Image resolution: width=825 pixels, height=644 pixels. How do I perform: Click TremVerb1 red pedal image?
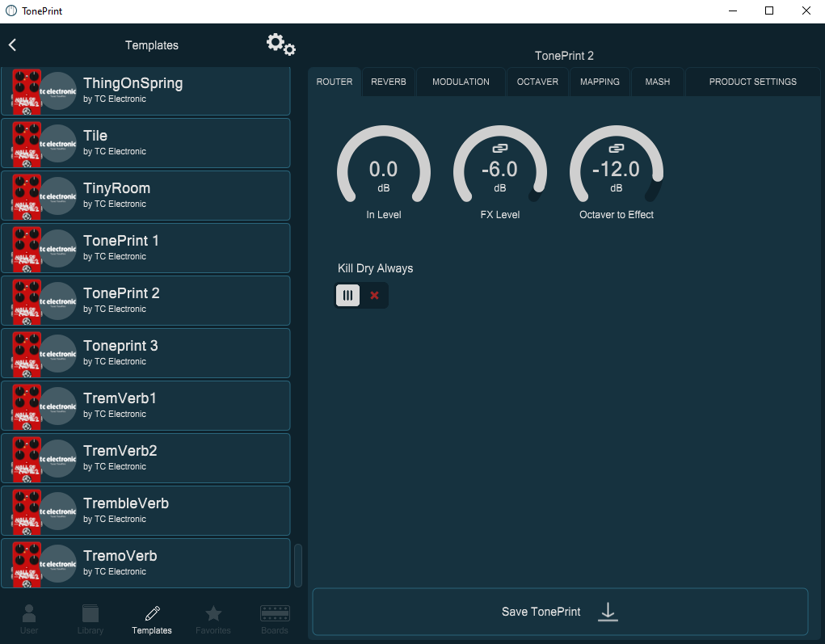pos(27,406)
